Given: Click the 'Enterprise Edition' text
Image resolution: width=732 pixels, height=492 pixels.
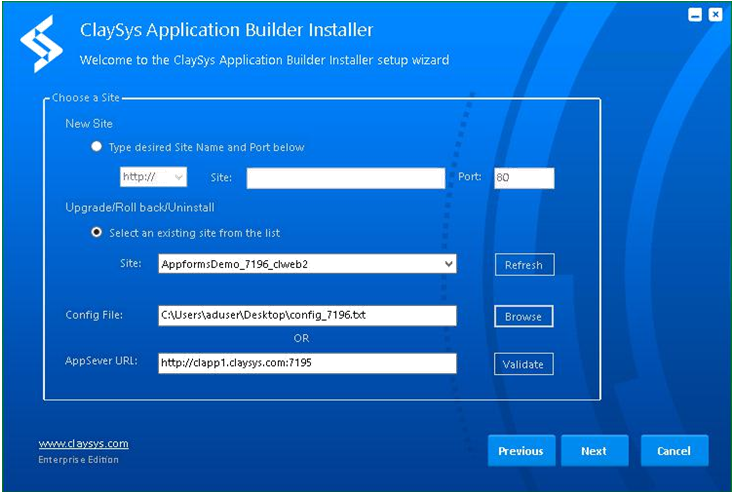Looking at the screenshot, I should coord(78,460).
